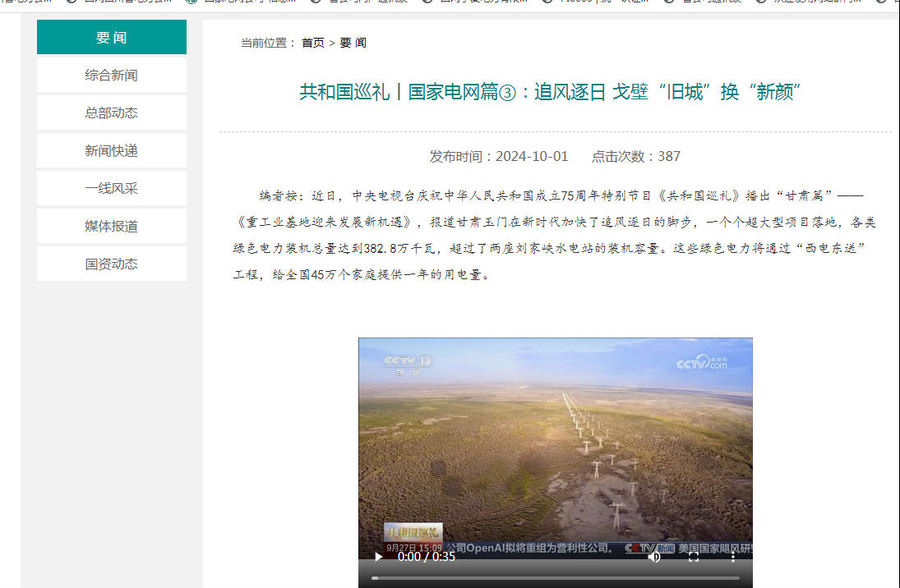Image resolution: width=900 pixels, height=588 pixels.
Task: Click the video time display 0:00 / 0:35
Action: (427, 557)
